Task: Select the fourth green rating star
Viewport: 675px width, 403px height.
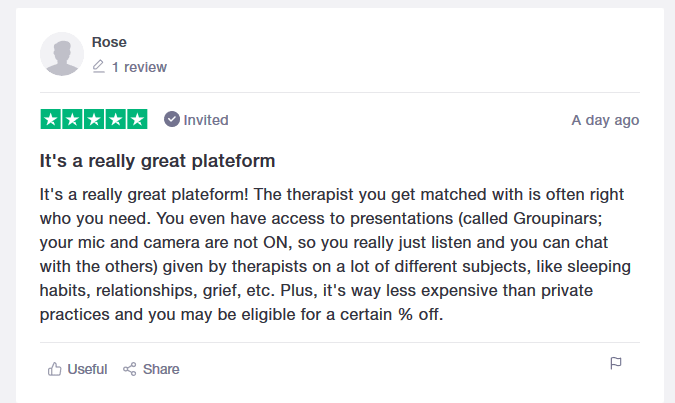Action: 115,120
